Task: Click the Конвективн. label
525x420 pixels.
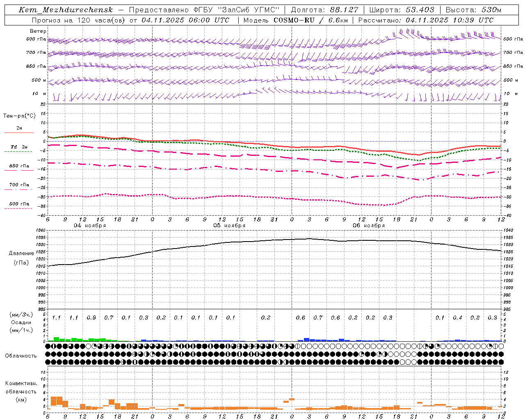Action: point(21,383)
